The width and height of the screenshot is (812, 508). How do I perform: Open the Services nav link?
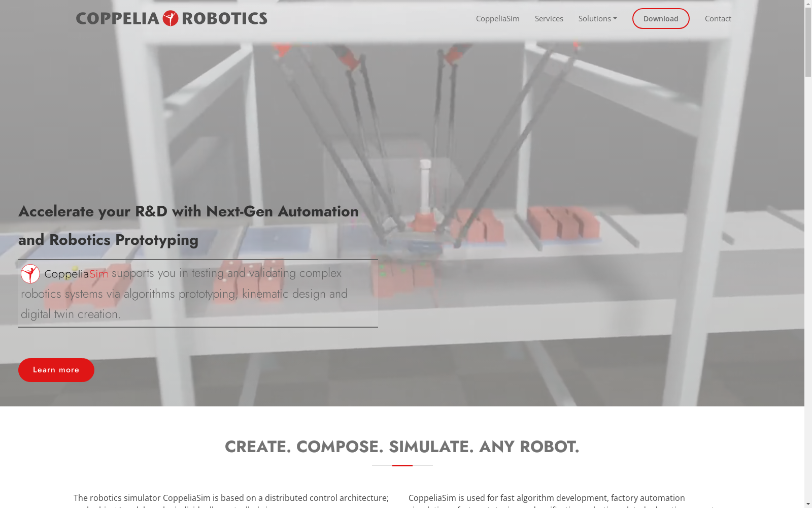click(x=549, y=18)
